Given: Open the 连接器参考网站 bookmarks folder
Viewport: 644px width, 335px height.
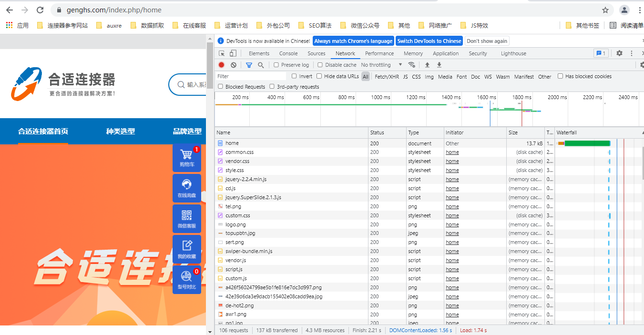Looking at the screenshot, I should [62, 25].
